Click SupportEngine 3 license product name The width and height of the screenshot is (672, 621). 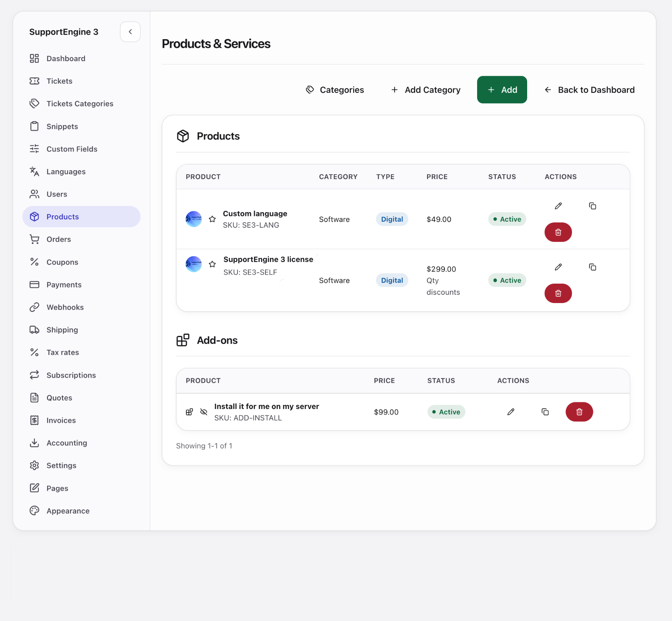click(x=268, y=259)
